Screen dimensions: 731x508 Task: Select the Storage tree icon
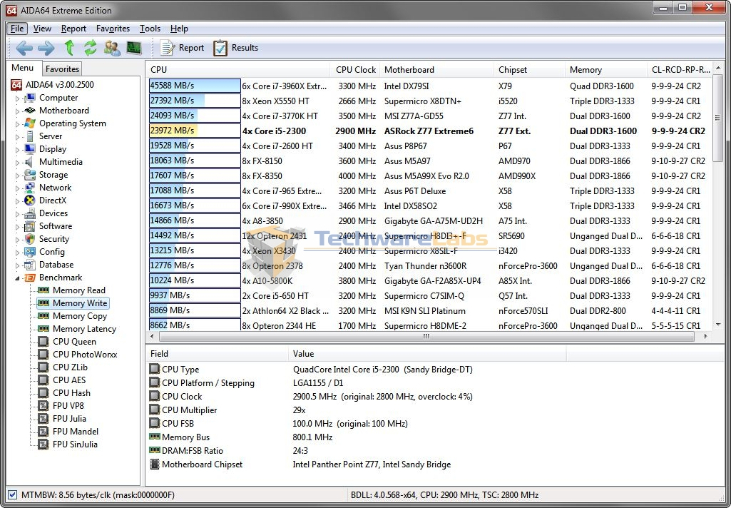pos(30,175)
